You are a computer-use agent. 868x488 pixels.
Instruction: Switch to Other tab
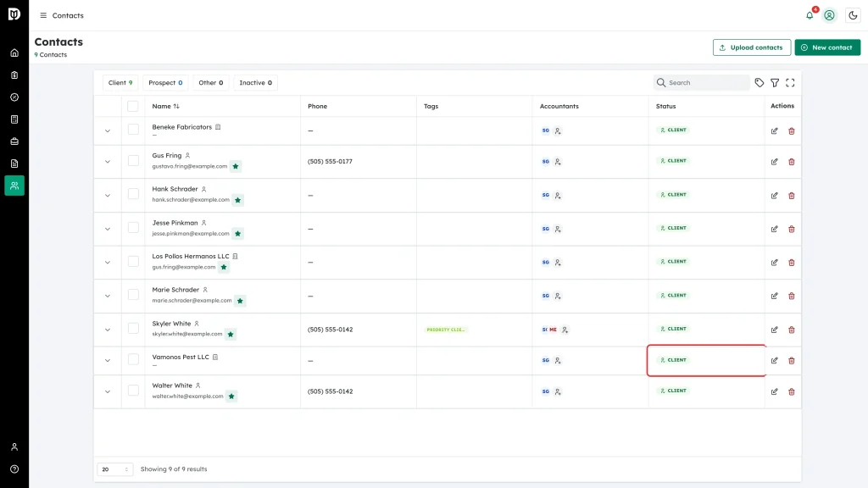[211, 82]
